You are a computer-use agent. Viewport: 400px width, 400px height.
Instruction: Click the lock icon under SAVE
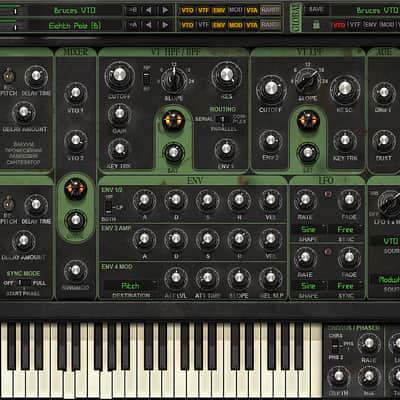pos(316,24)
